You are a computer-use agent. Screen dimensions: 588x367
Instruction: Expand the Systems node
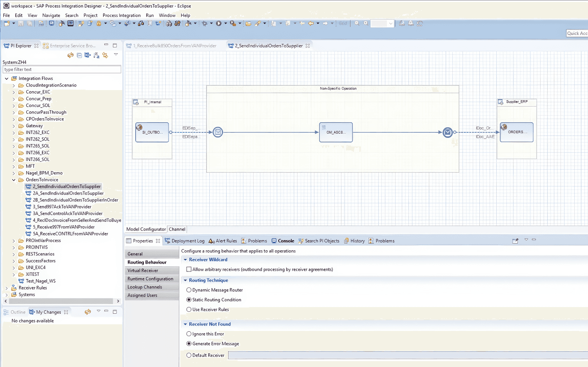pos(7,295)
